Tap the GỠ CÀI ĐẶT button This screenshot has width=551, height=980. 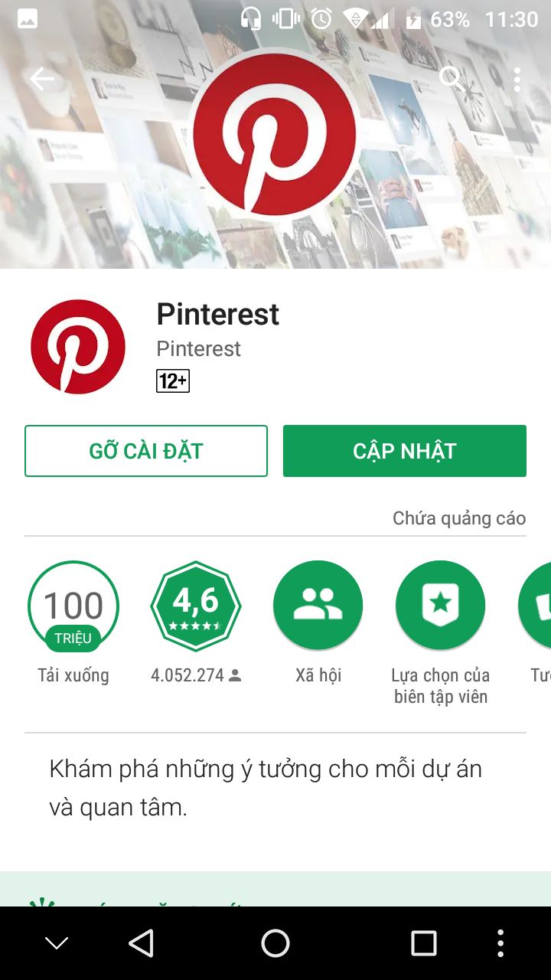point(146,451)
